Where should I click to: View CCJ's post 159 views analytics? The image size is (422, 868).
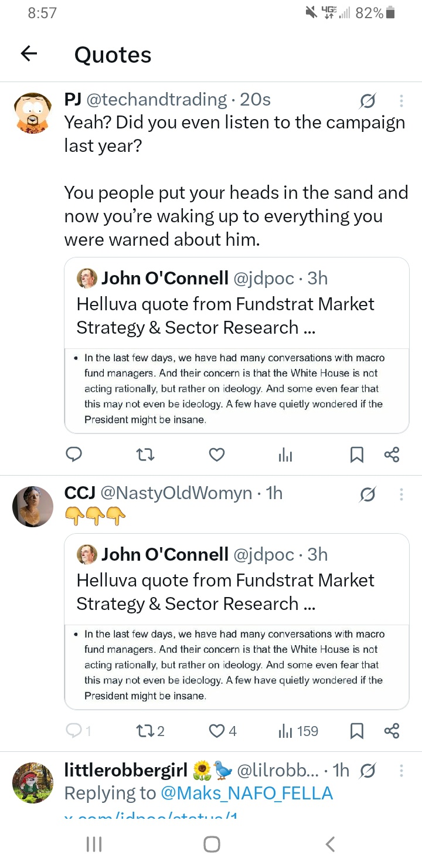pyautogui.click(x=298, y=731)
